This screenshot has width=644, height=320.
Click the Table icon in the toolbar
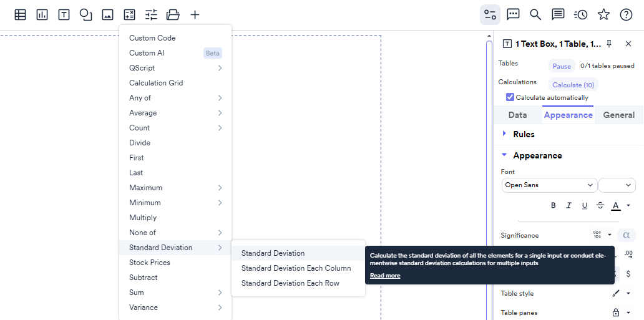[20, 15]
